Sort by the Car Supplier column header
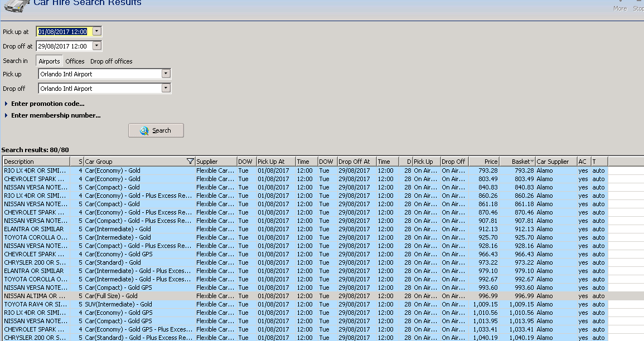 [556, 161]
